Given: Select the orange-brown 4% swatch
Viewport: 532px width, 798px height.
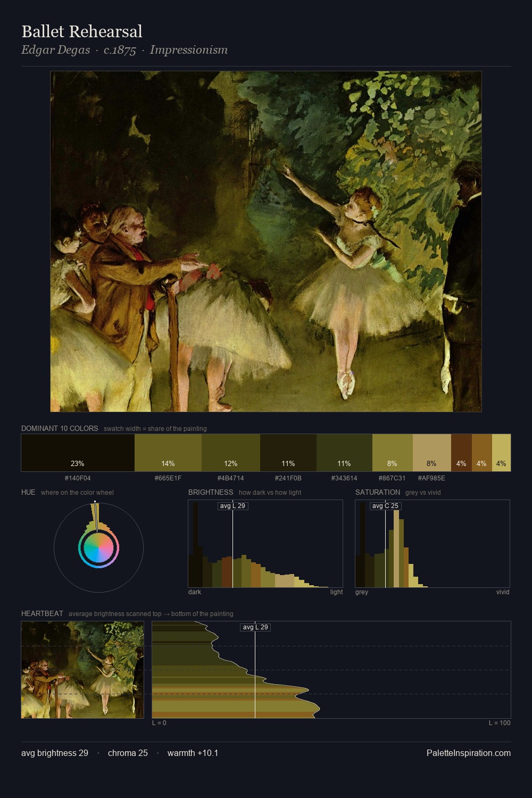Looking at the screenshot, I should (481, 453).
